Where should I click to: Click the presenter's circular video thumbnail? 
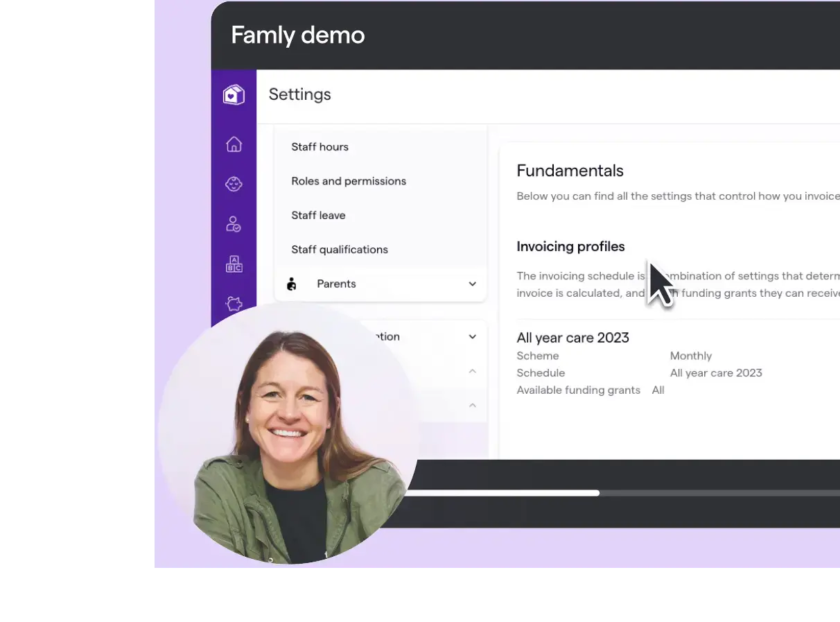point(288,434)
